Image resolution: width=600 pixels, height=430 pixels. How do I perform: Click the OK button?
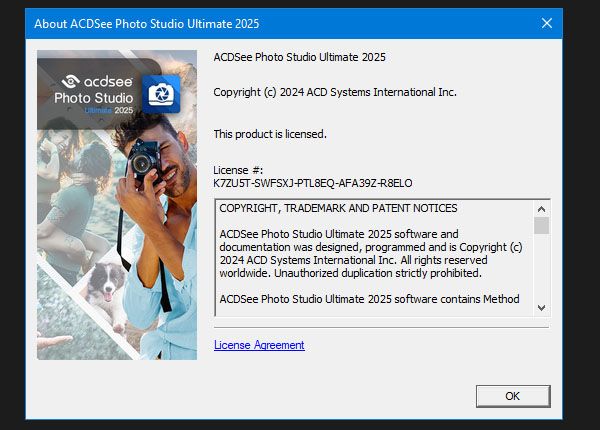tap(513, 396)
